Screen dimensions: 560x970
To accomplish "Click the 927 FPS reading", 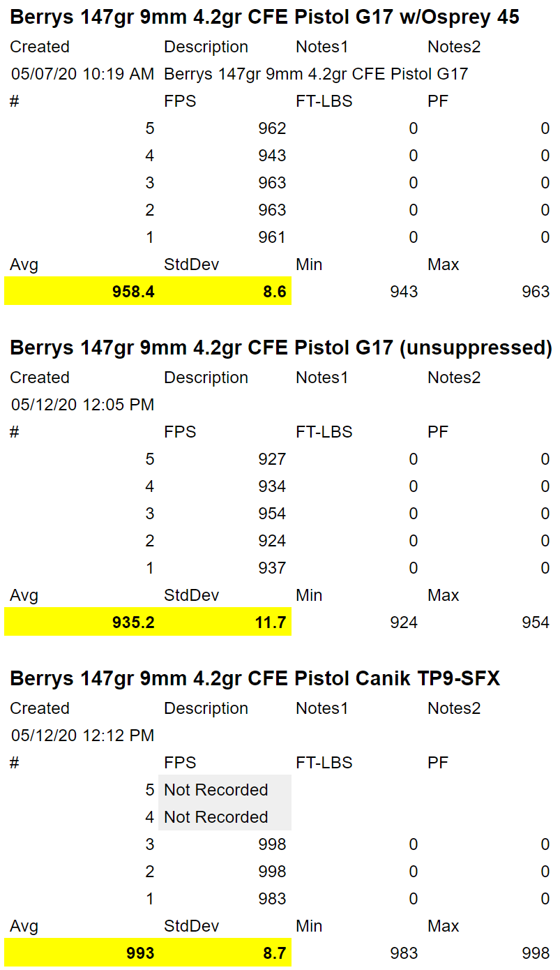I will click(272, 459).
